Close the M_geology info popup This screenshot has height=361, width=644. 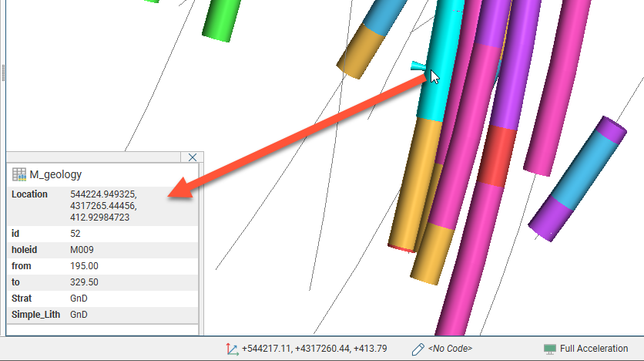click(193, 157)
